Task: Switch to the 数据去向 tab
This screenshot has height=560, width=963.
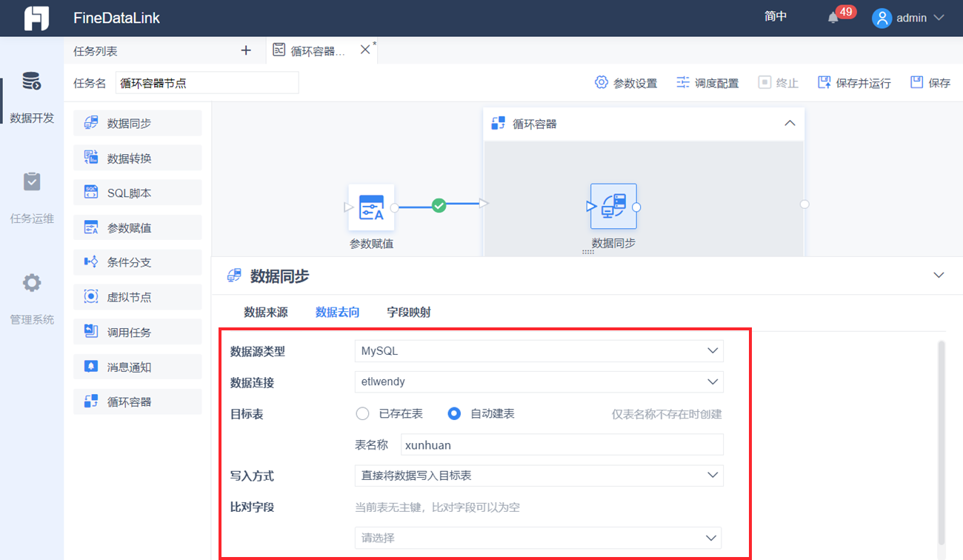Action: (x=338, y=313)
